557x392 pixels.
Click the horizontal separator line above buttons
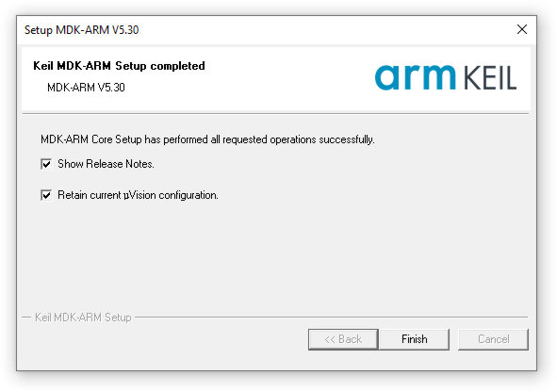tap(331, 317)
